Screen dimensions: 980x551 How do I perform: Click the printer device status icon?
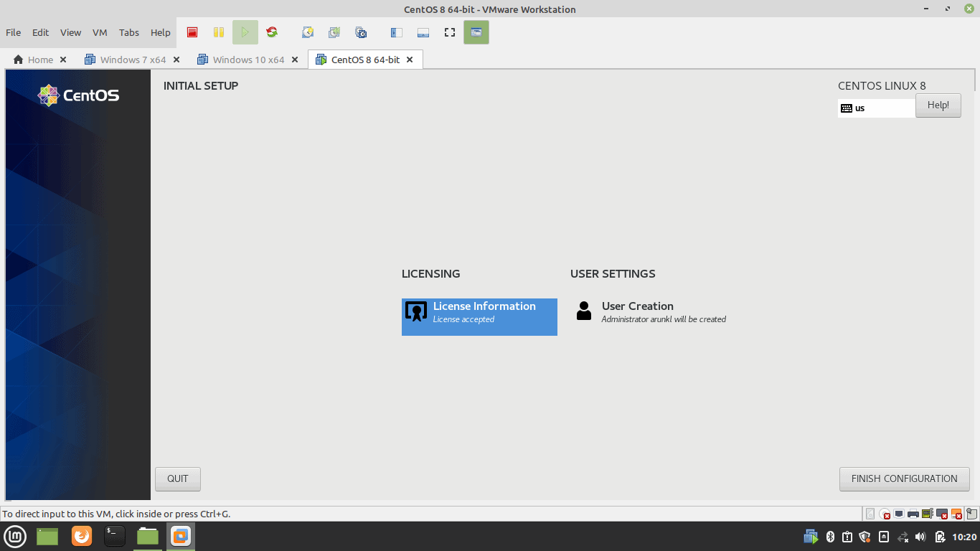point(913,514)
